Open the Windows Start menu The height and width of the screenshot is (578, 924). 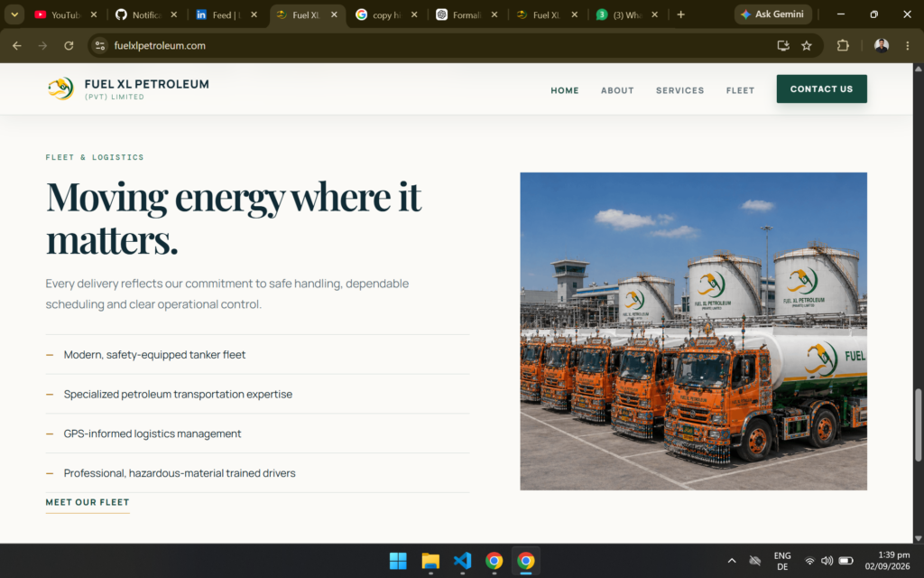point(398,560)
